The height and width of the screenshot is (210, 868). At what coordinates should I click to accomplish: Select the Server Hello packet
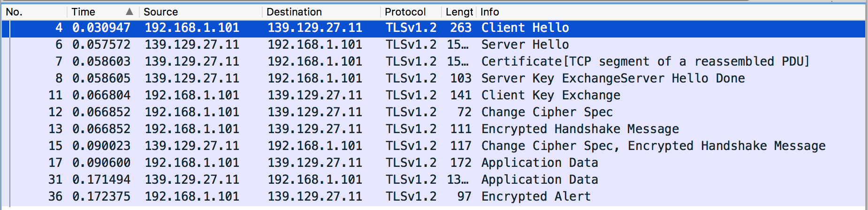(x=525, y=45)
